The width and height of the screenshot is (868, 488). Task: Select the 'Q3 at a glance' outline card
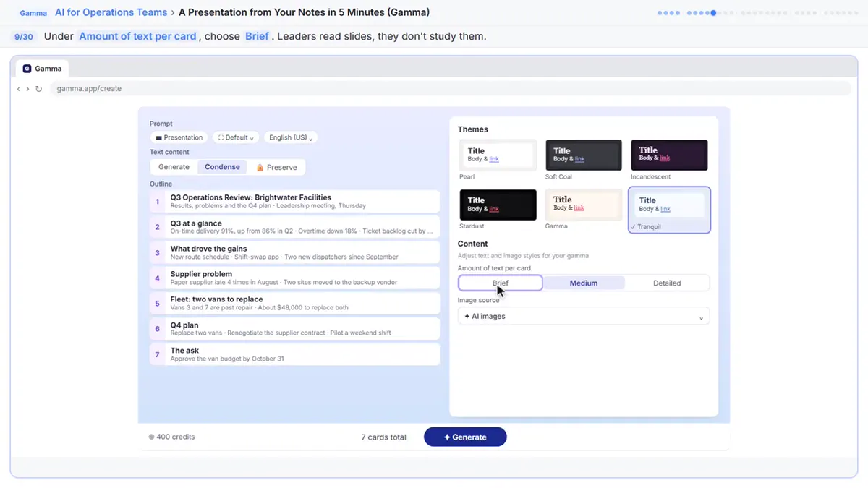pyautogui.click(x=294, y=227)
